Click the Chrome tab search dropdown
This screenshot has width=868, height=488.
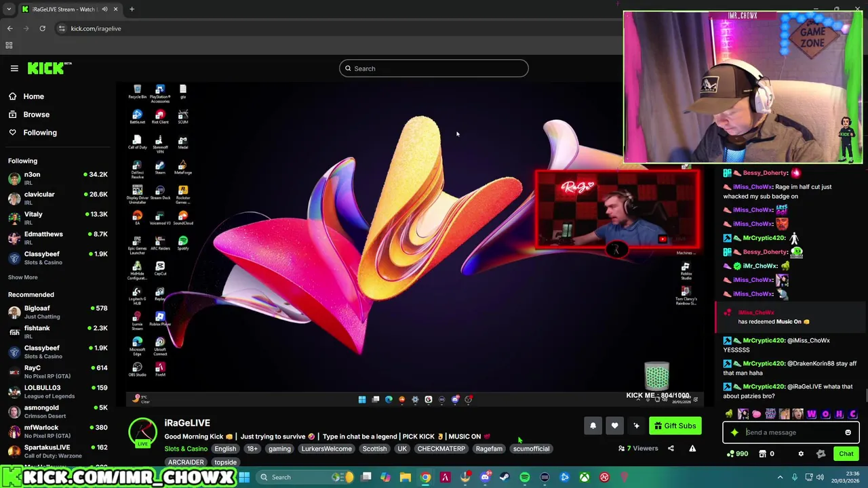point(9,9)
